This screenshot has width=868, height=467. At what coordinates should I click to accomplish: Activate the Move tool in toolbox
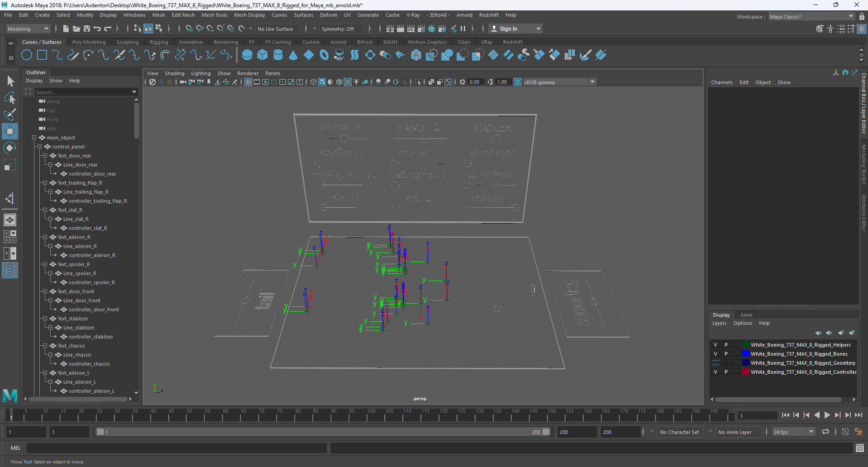click(x=10, y=131)
